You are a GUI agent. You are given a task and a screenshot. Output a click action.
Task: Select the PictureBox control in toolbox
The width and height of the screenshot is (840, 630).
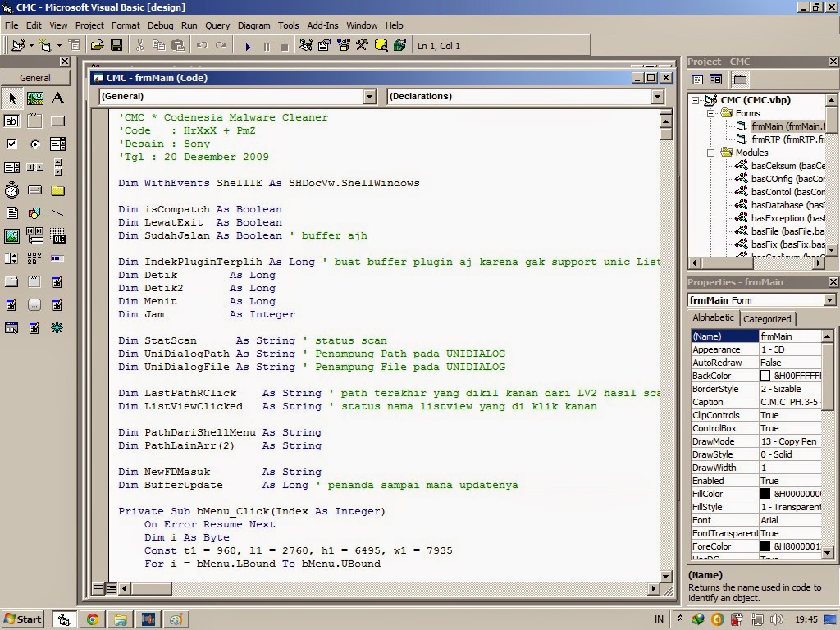(34, 98)
